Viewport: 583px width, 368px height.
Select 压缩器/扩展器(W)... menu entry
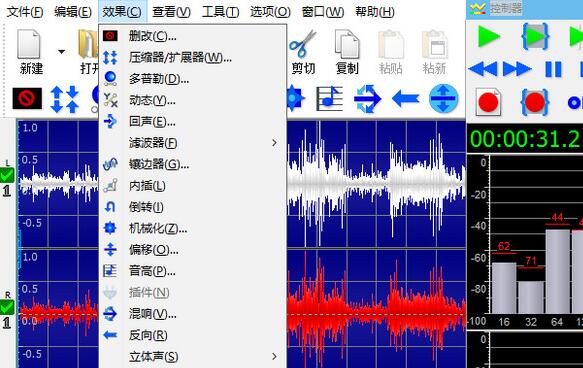(x=193, y=58)
